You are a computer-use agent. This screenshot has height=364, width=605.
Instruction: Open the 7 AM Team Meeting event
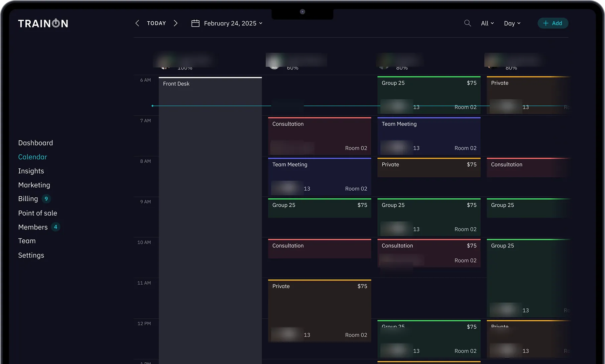pos(429,136)
